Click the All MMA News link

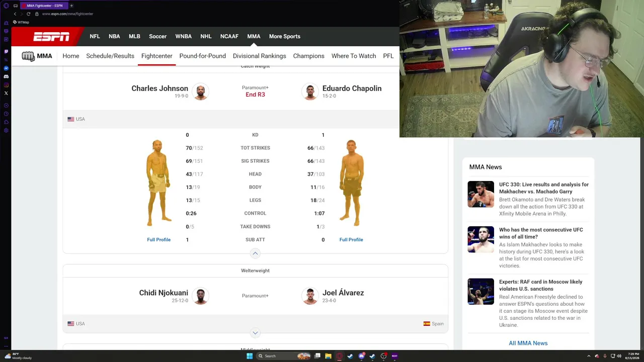point(528,343)
